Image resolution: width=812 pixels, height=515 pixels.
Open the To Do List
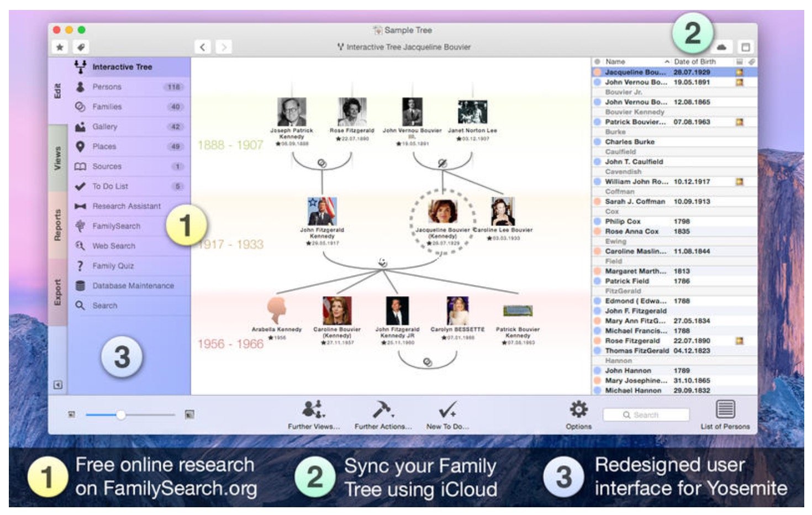tap(129, 186)
